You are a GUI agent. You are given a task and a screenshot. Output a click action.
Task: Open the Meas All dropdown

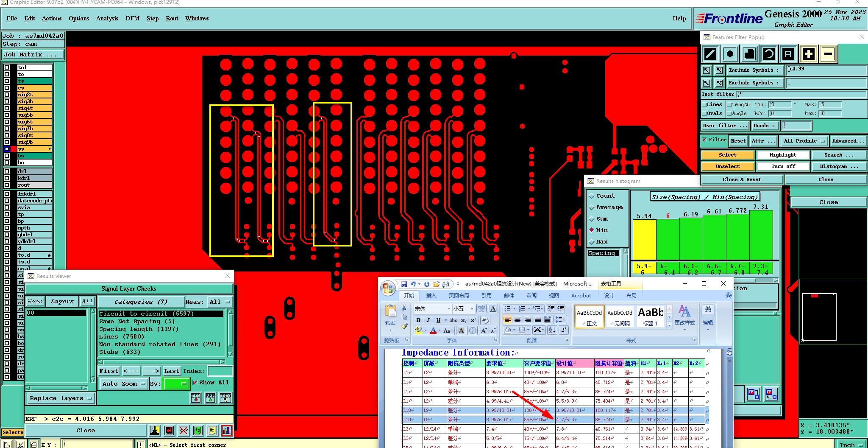click(219, 302)
